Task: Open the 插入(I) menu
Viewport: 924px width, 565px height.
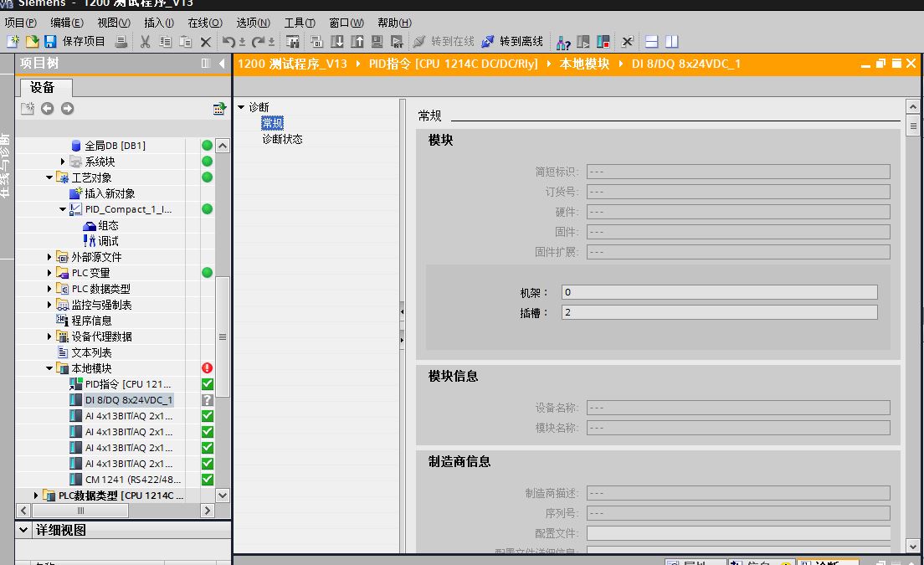Action: tap(159, 23)
